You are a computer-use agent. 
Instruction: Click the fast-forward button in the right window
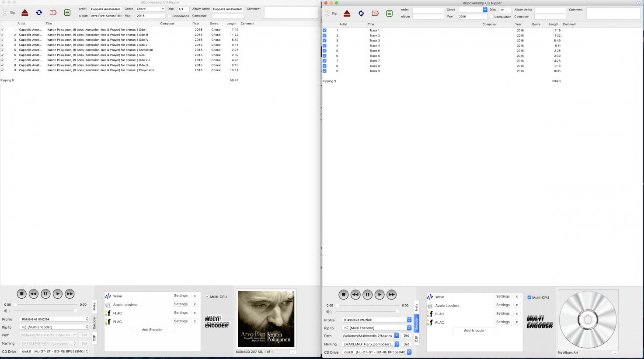pos(392,295)
